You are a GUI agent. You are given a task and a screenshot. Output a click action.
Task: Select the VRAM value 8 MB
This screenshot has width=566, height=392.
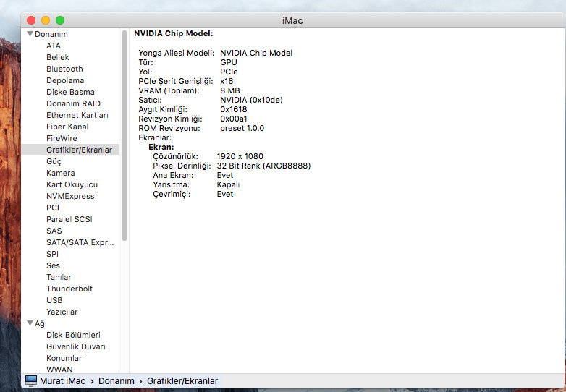coord(230,90)
